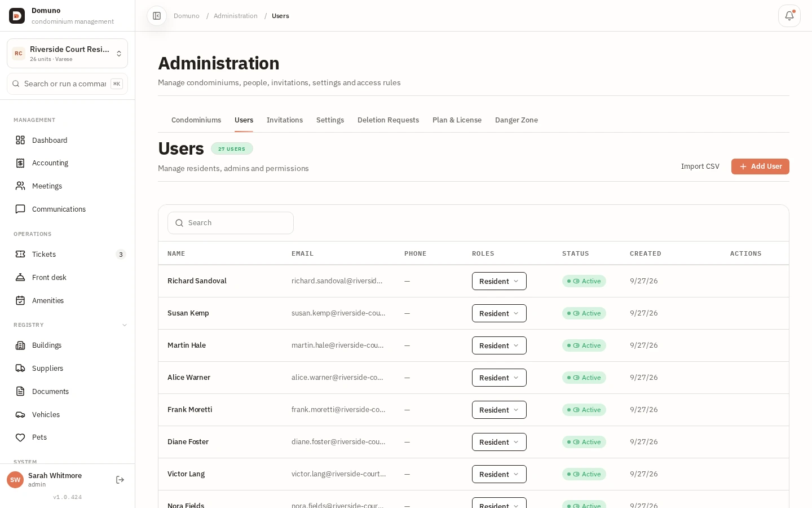
Task: Open the Deletion Requests tab
Action: click(388, 120)
